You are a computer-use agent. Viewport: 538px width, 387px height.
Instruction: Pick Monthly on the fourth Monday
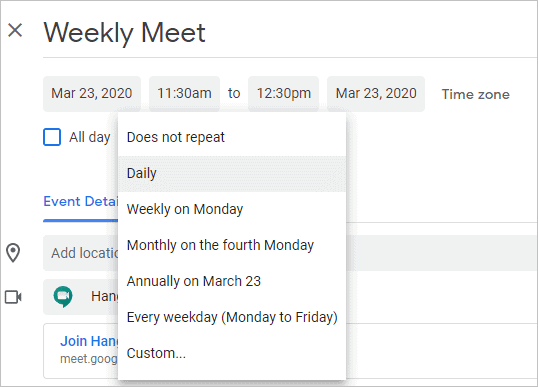(x=232, y=245)
